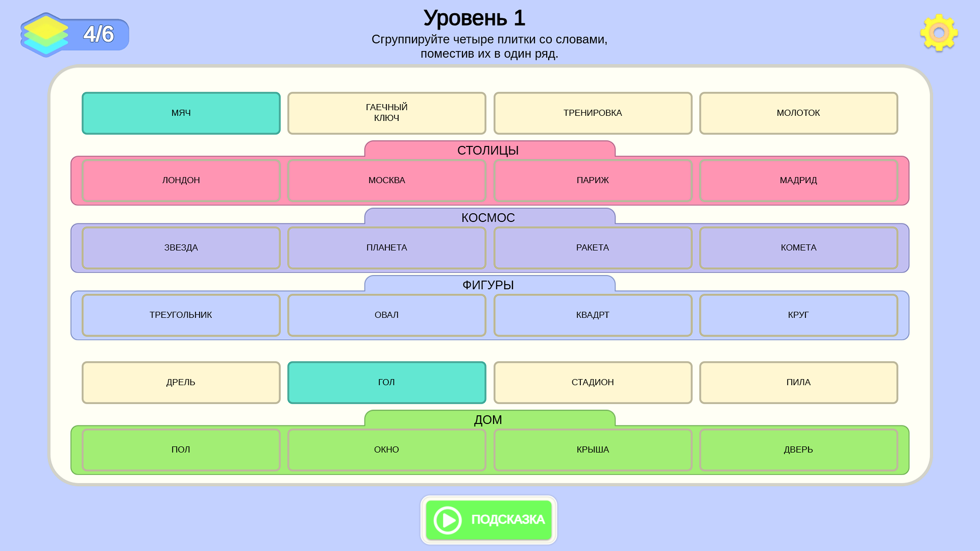Select the КОМЕТА tile in КОСМОС row
The height and width of the screenshot is (551, 980).
click(x=798, y=247)
